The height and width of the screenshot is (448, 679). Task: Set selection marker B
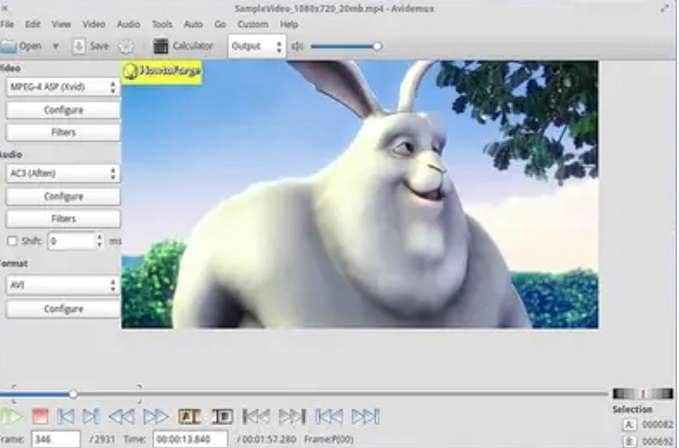222,416
